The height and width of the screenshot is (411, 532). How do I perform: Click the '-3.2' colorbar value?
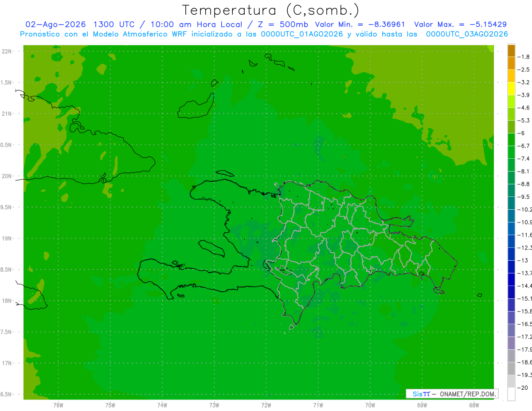point(524,82)
